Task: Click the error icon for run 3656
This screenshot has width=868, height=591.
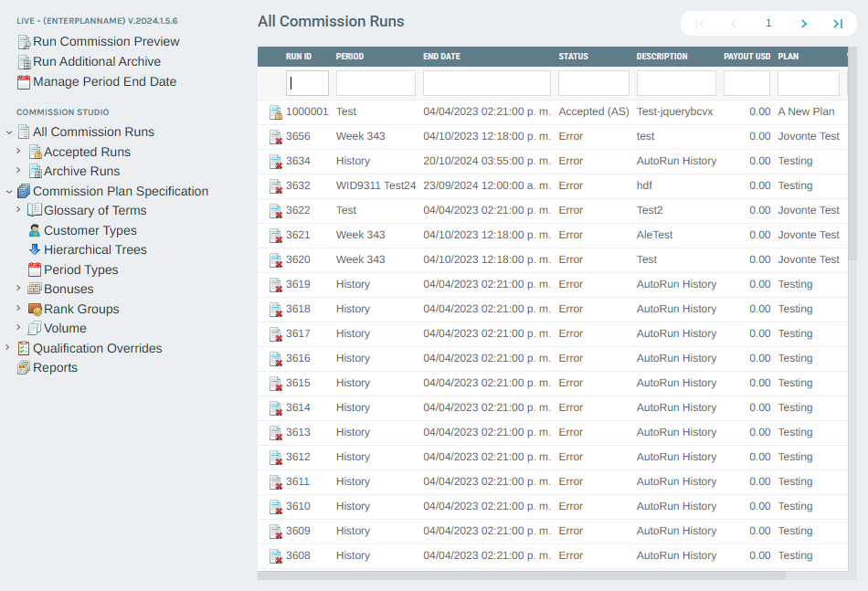Action: coord(275,137)
